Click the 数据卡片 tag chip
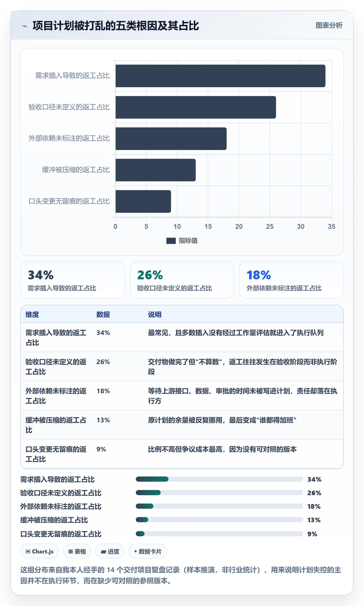Image resolution: width=364 pixels, height=606 pixels. click(x=148, y=551)
